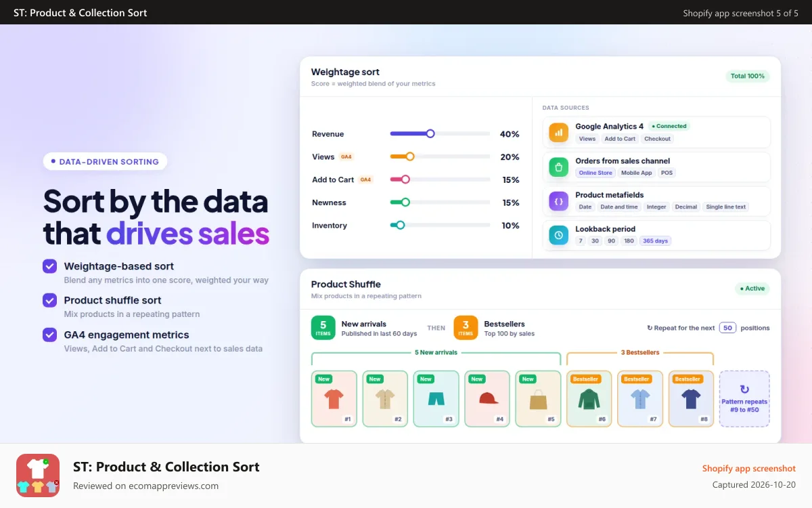
Task: Toggle the GA4 engagement metrics checkbox
Action: pyautogui.click(x=50, y=335)
